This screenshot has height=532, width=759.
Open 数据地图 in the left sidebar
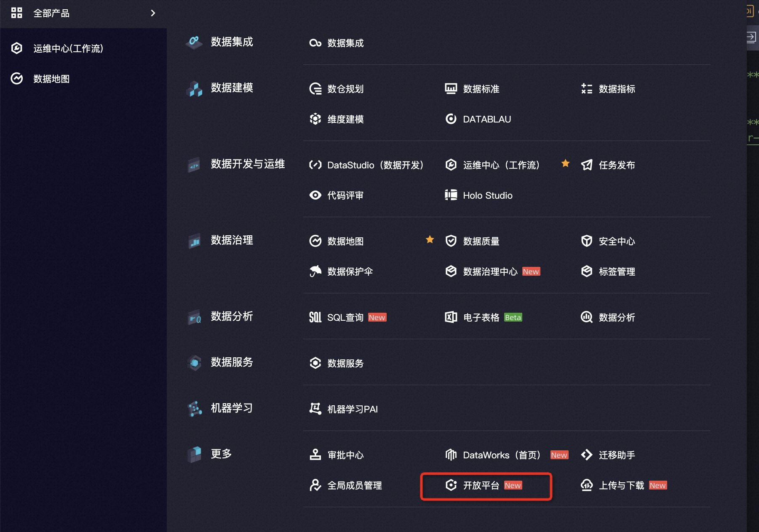tap(51, 79)
